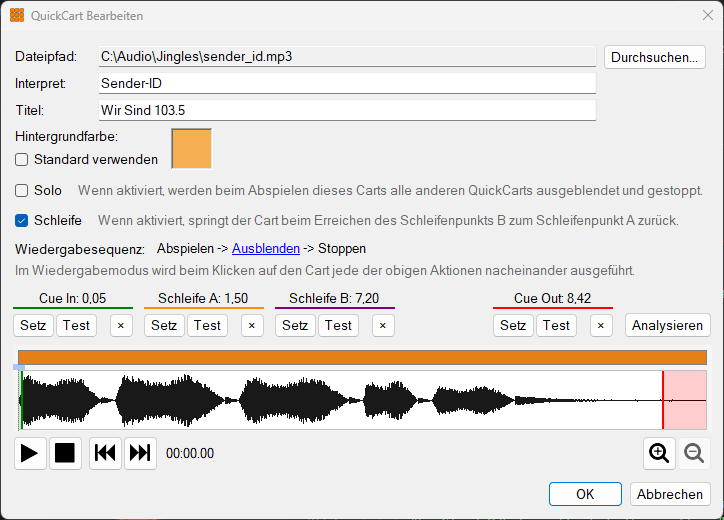Zoom out of the waveform
This screenshot has height=520, width=724.
[694, 453]
